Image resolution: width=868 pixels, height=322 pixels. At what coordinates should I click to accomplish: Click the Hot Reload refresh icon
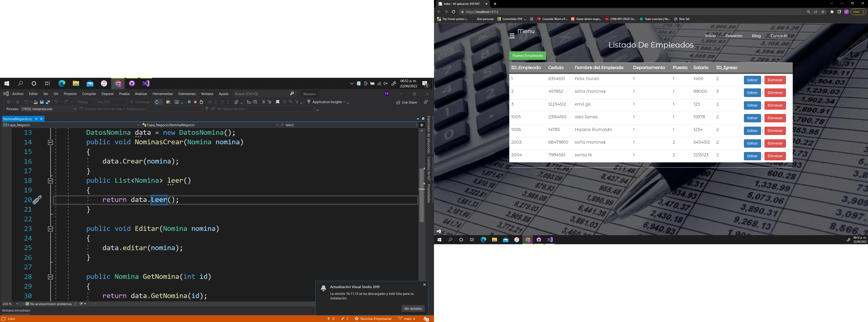pos(157,102)
